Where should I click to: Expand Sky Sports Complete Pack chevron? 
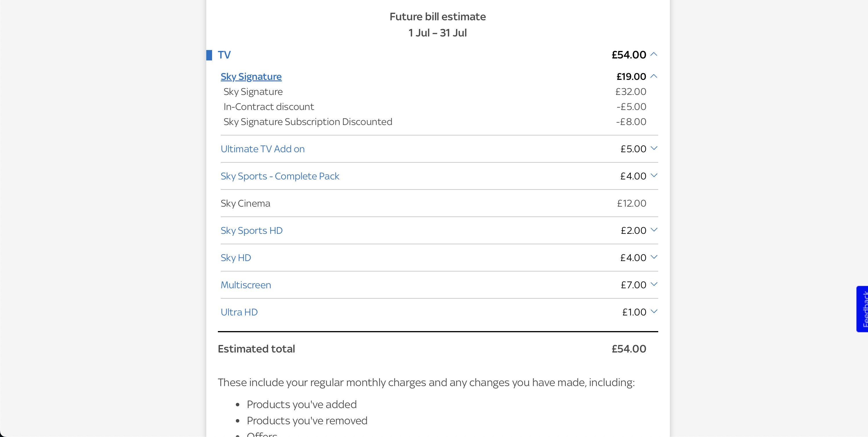(x=653, y=175)
